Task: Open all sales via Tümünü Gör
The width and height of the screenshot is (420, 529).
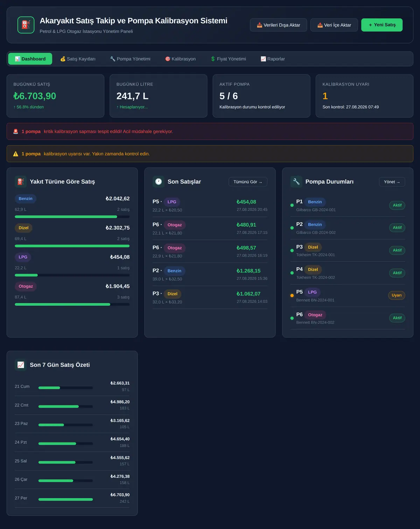Action: [248, 182]
